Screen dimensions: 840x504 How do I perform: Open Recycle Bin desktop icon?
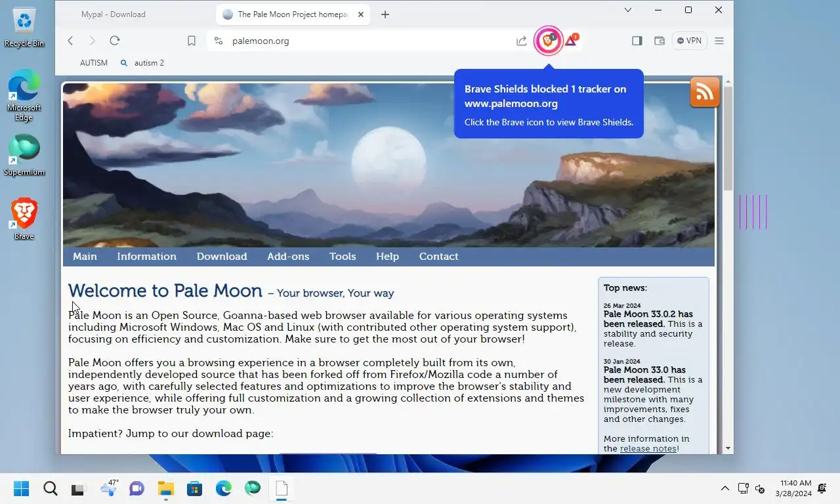click(x=24, y=28)
